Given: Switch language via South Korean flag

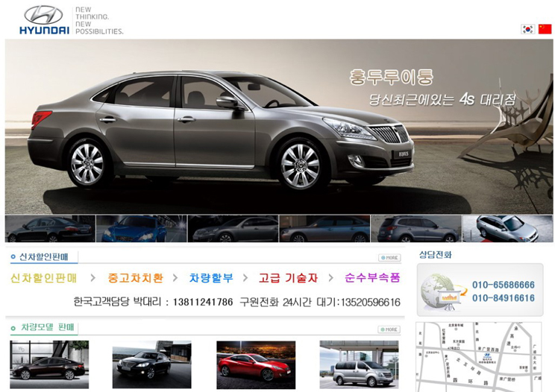Looking at the screenshot, I should [x=527, y=29].
